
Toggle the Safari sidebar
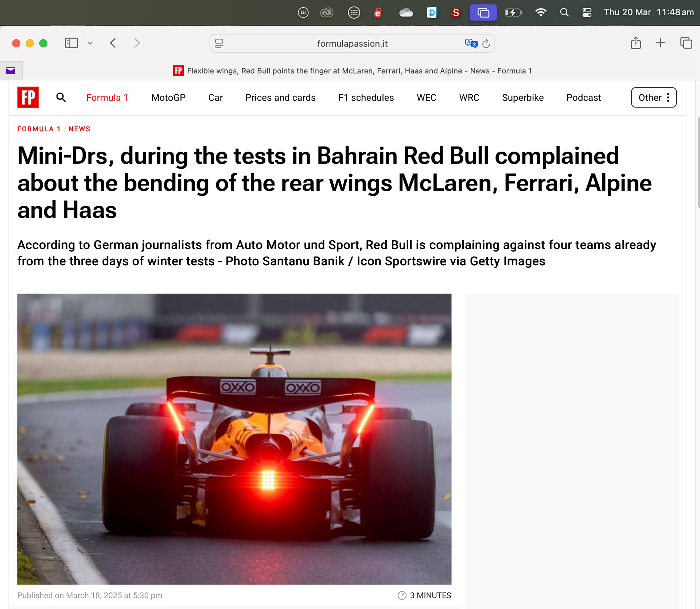click(71, 43)
